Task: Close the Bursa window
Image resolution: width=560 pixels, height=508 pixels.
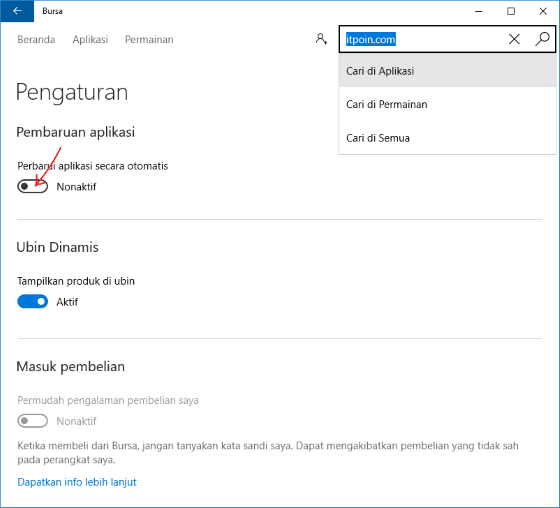Action: click(x=543, y=11)
